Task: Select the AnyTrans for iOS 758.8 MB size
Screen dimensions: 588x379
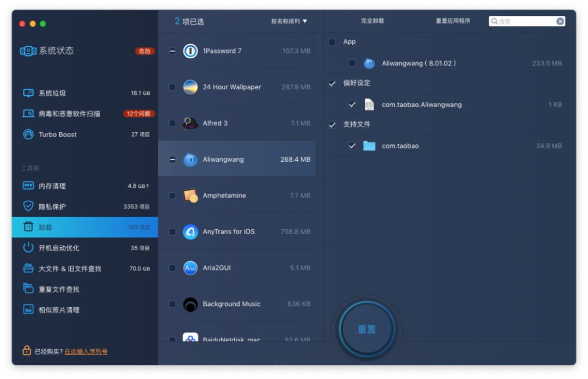Action: [x=296, y=231]
